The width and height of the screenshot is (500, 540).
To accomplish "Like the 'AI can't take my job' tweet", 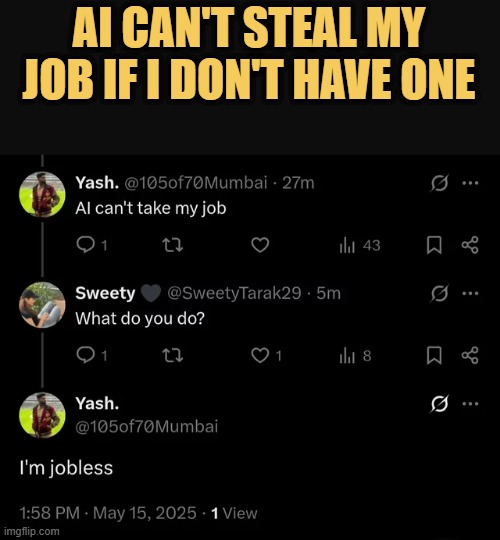I will tap(260, 245).
